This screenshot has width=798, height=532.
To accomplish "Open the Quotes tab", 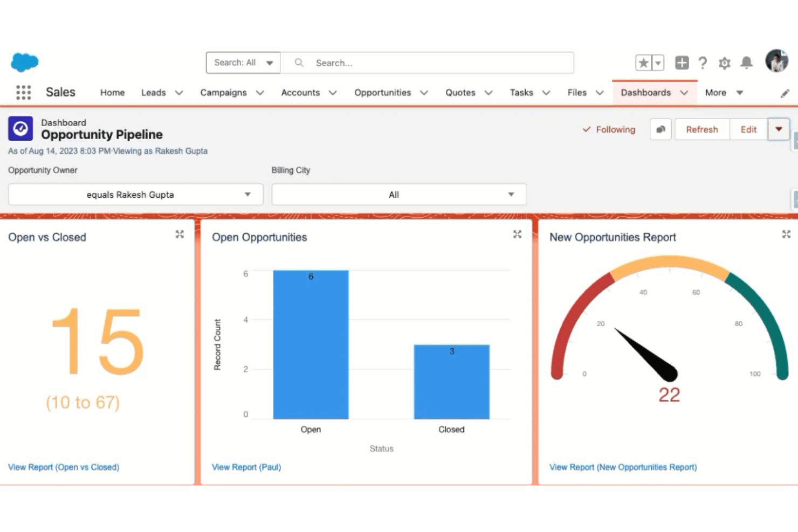I will [460, 93].
